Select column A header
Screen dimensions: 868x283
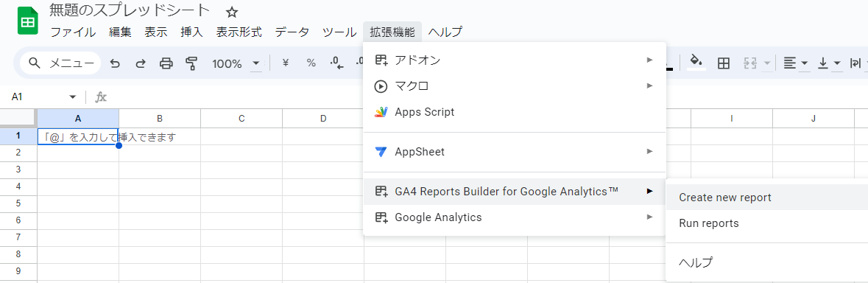[x=78, y=118]
